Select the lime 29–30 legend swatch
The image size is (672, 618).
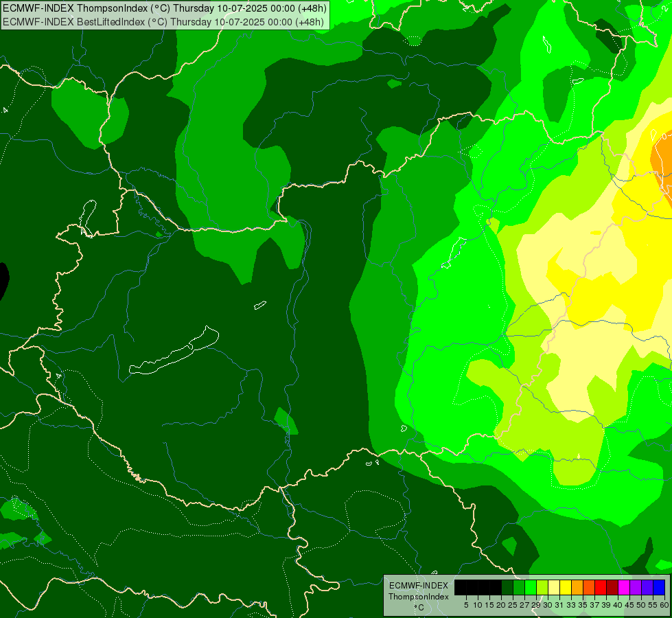pos(542,587)
